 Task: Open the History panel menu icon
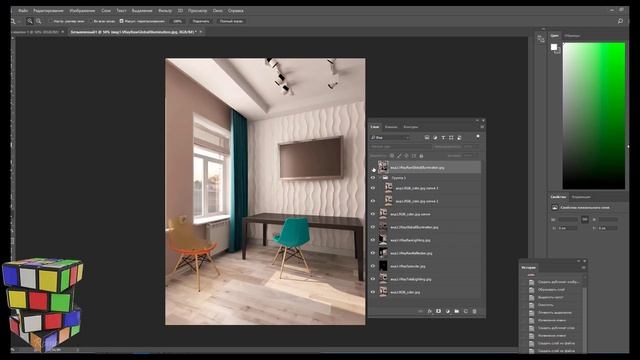583,268
